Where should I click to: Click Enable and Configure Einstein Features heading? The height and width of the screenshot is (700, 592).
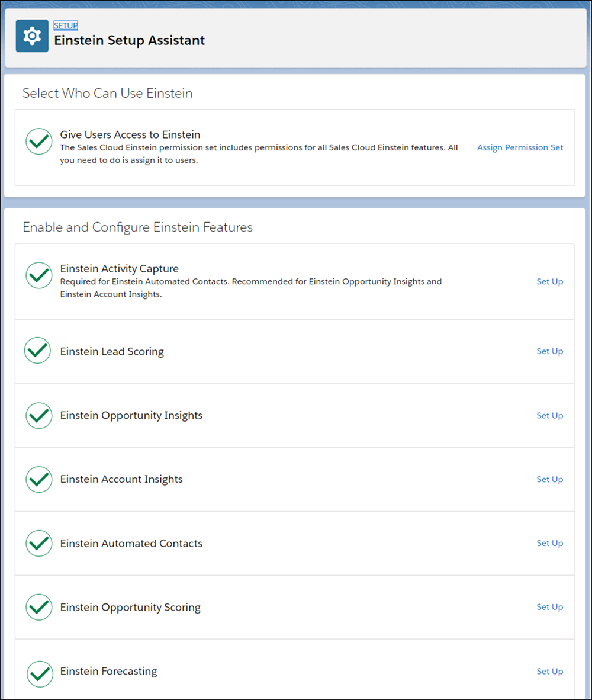click(137, 227)
